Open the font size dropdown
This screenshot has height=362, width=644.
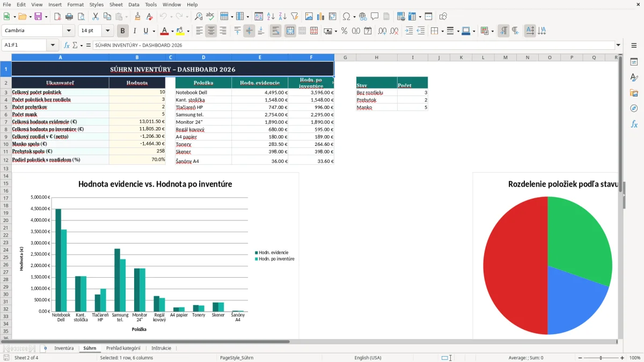pyautogui.click(x=108, y=31)
